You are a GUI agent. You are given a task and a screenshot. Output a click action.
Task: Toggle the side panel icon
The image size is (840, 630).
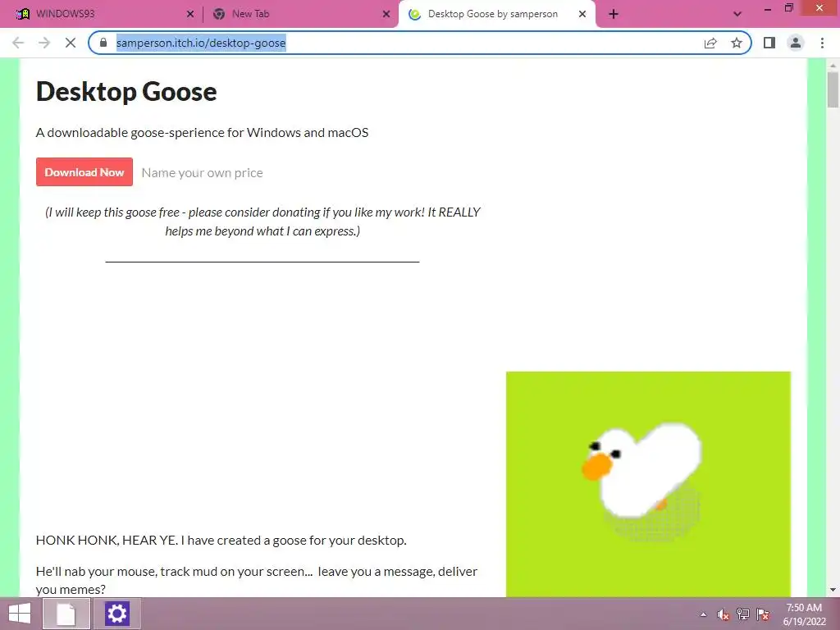point(769,43)
